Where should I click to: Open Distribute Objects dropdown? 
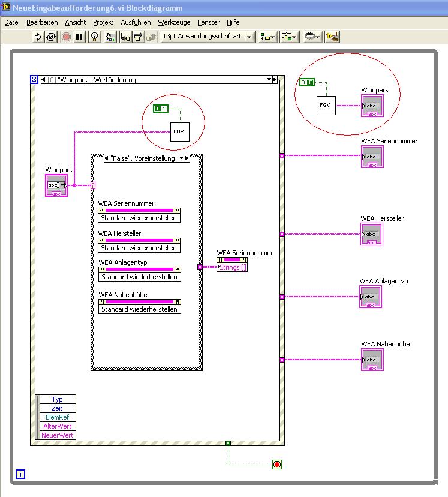[x=289, y=37]
